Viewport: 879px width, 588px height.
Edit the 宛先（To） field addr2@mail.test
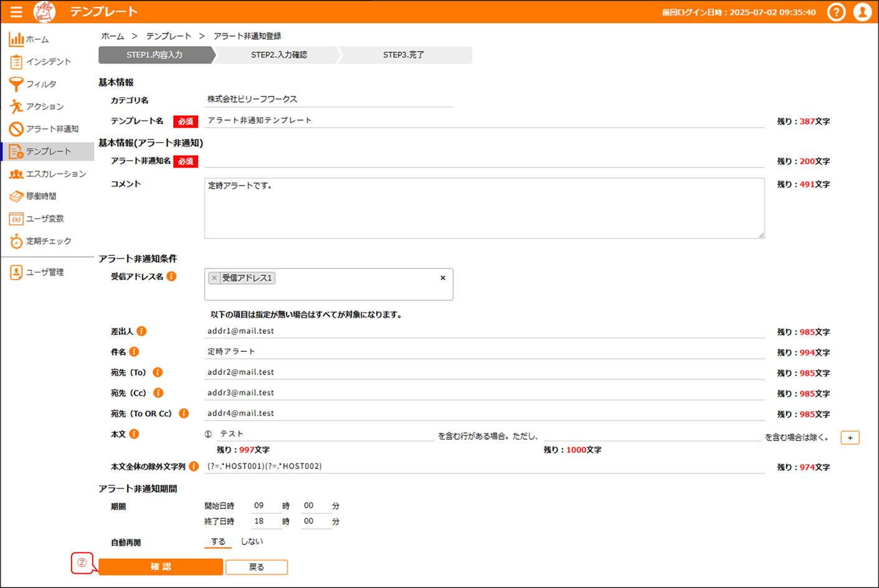485,372
